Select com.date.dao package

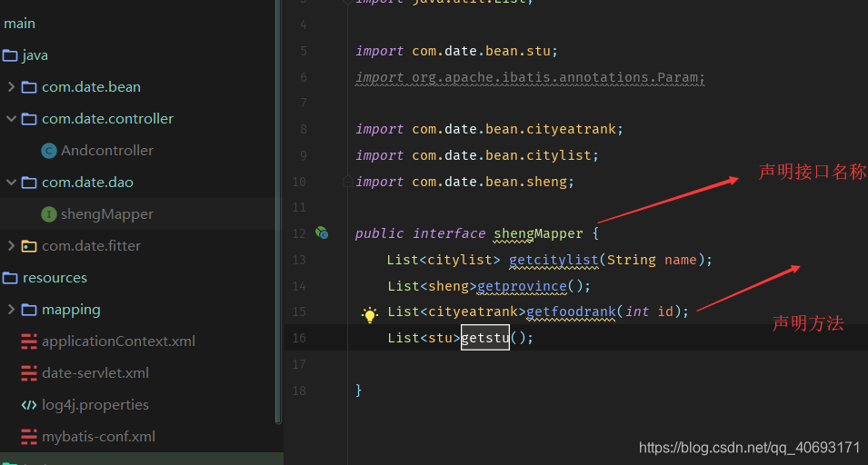(x=87, y=182)
